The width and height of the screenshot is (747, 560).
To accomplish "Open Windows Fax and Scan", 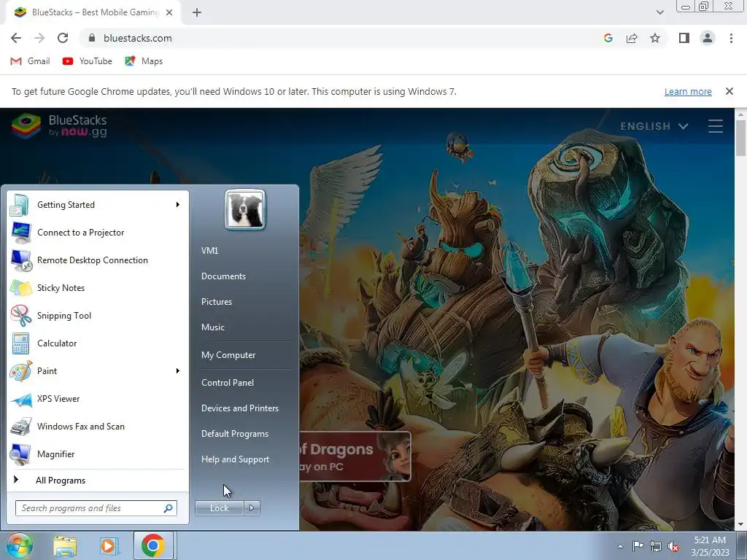I will pyautogui.click(x=97, y=426).
